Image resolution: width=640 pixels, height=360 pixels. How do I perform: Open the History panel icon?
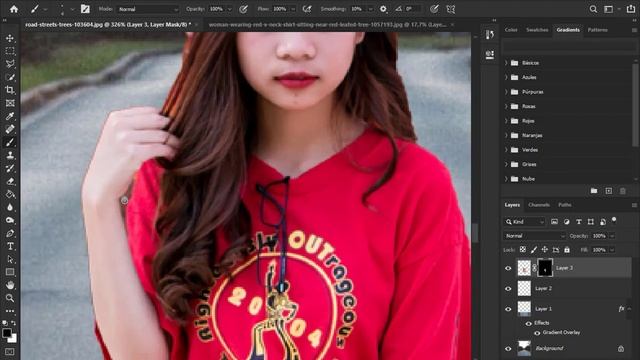tap(490, 35)
